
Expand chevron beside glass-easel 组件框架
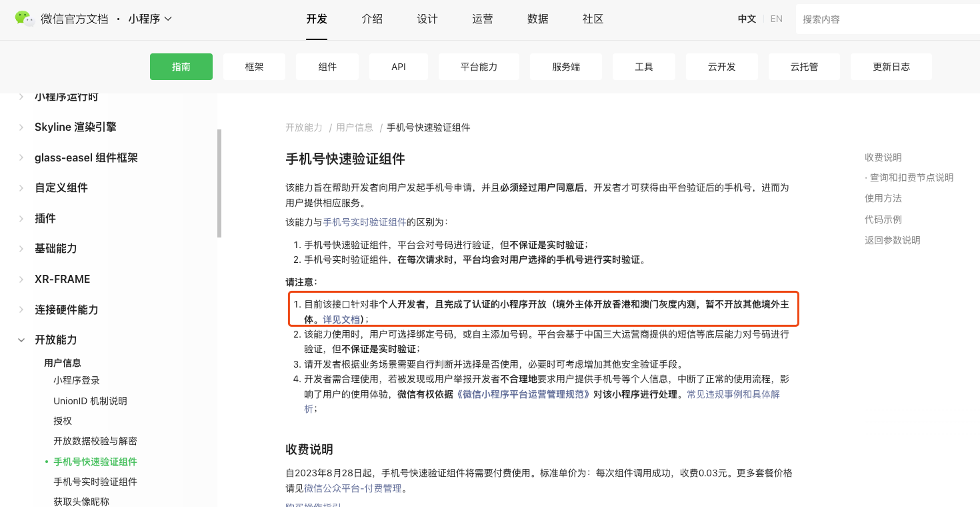click(21, 157)
